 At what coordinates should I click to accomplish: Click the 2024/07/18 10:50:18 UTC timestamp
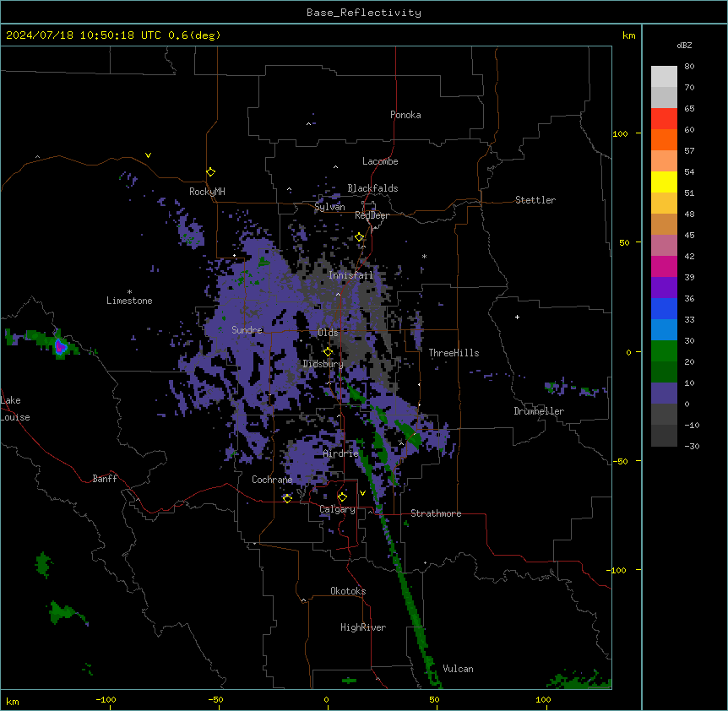click(84, 35)
